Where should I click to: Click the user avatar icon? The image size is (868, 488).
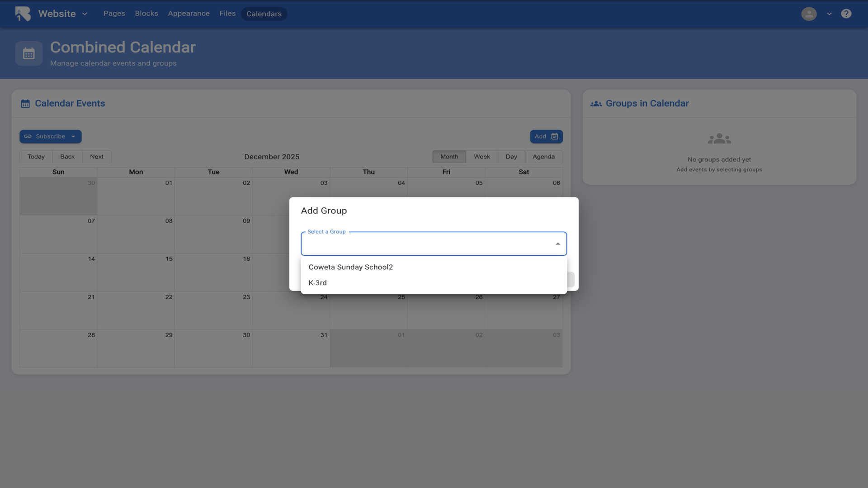pyautogui.click(x=809, y=14)
